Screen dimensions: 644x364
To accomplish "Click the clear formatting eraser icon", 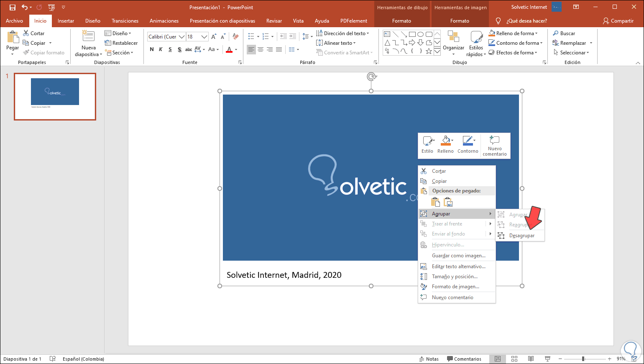I will (235, 37).
